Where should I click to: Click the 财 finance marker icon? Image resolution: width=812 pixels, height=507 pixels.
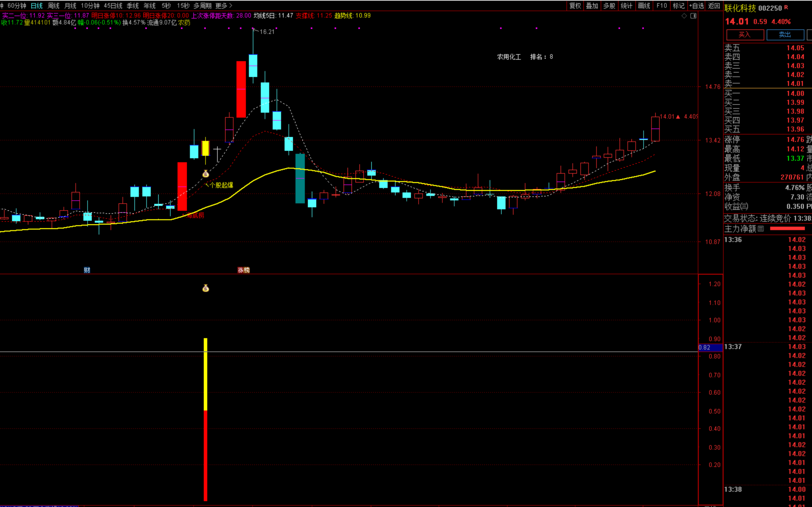87,270
